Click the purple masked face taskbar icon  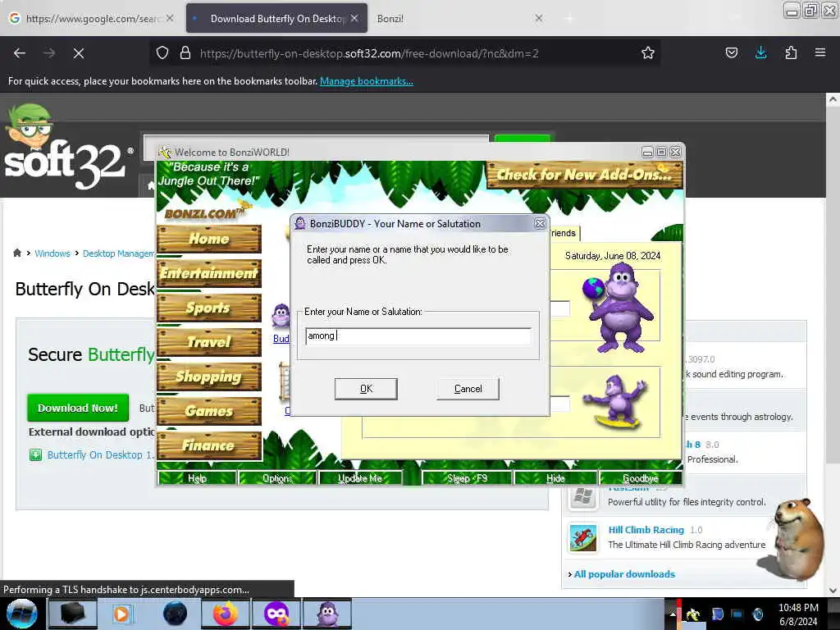point(276,614)
